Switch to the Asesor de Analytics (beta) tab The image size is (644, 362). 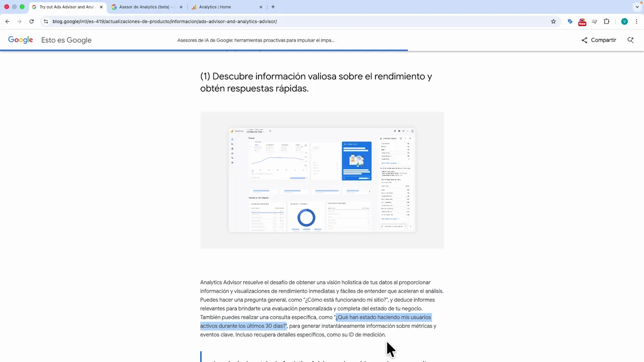point(146,7)
